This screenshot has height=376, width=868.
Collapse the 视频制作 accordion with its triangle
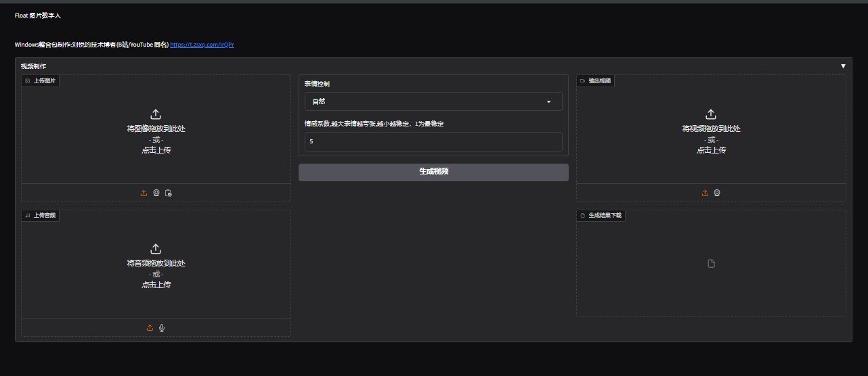(x=843, y=66)
